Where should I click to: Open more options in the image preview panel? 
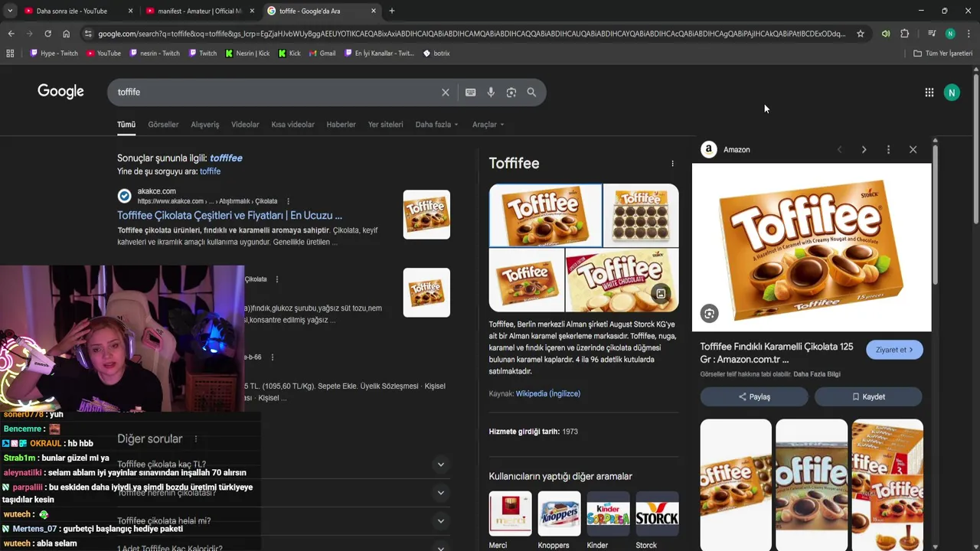pos(888,150)
